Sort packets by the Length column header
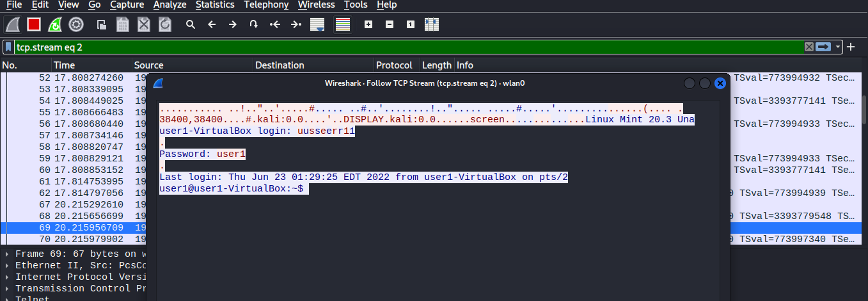The image size is (868, 301). click(x=437, y=65)
